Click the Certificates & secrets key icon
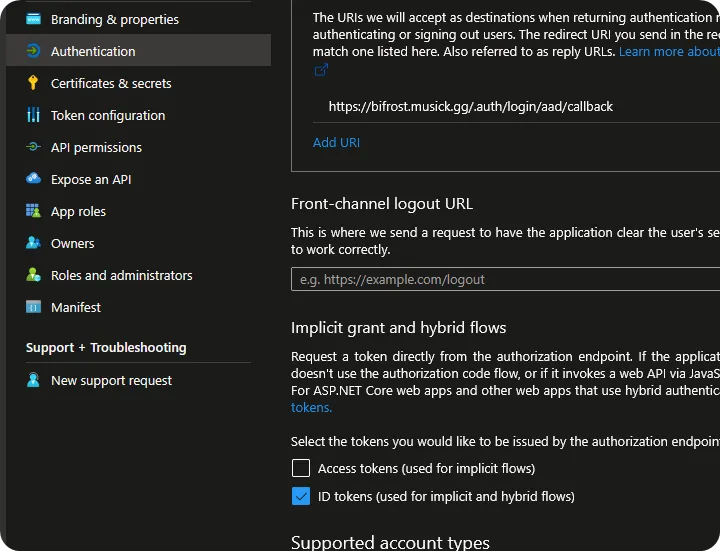Screen dimensions: 720x551 34,83
